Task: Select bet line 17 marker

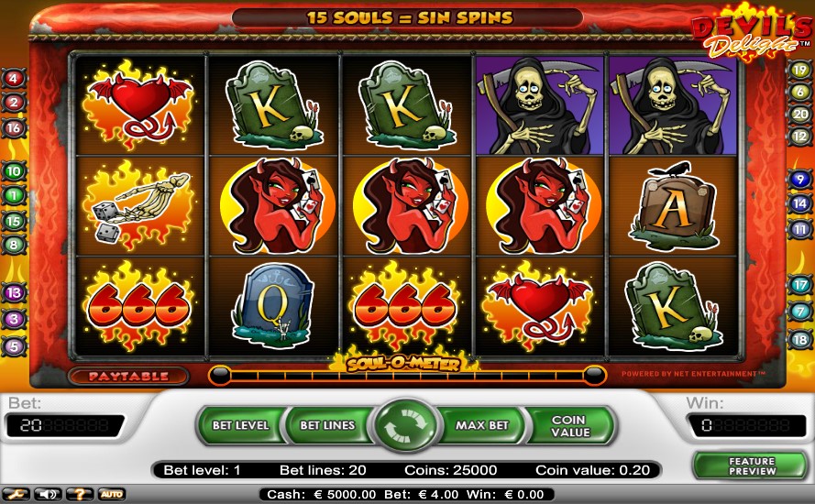Action: (x=799, y=285)
